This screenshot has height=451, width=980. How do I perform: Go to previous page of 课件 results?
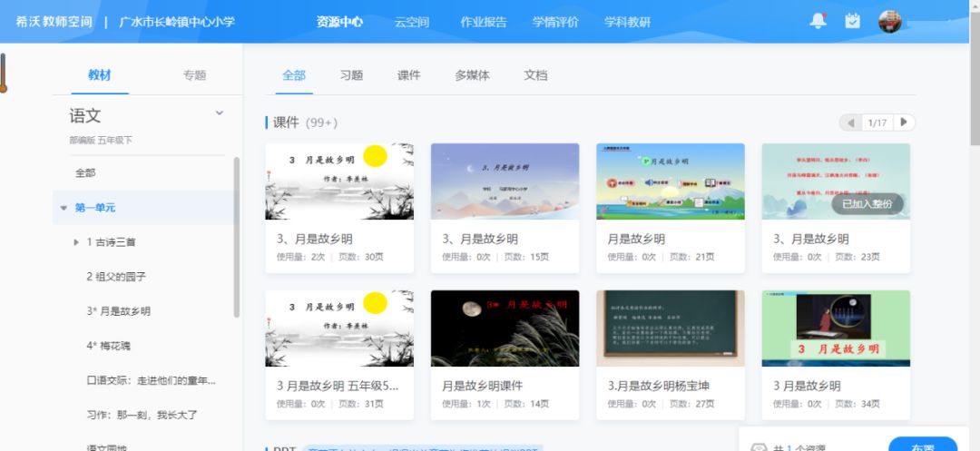851,123
